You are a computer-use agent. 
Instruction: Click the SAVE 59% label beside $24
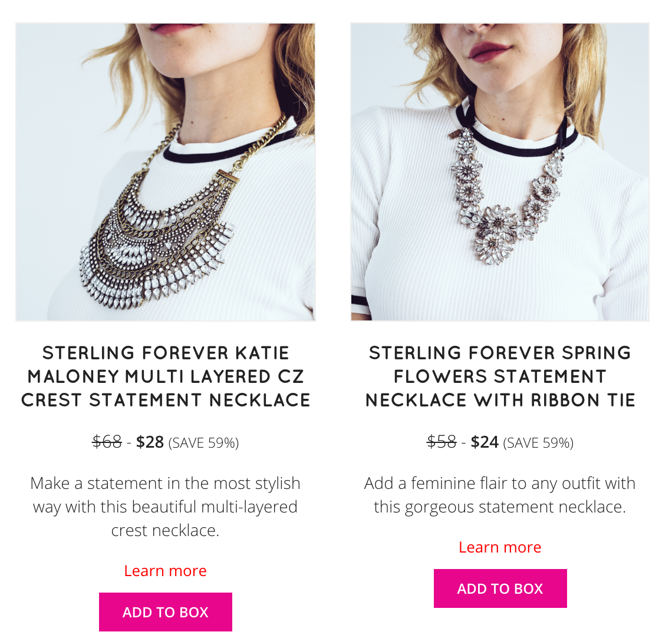538,443
